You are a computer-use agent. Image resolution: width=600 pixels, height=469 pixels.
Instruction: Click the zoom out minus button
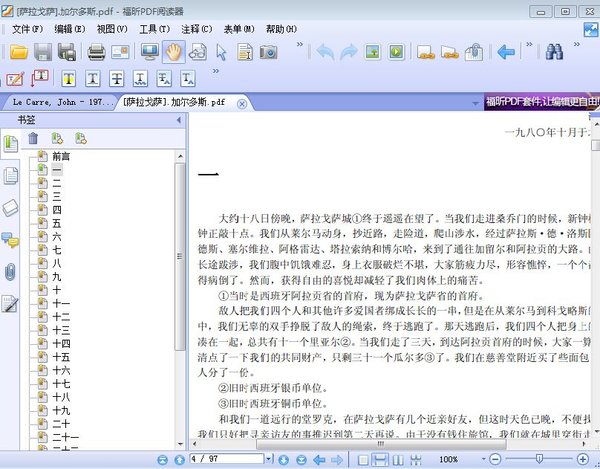(x=495, y=459)
